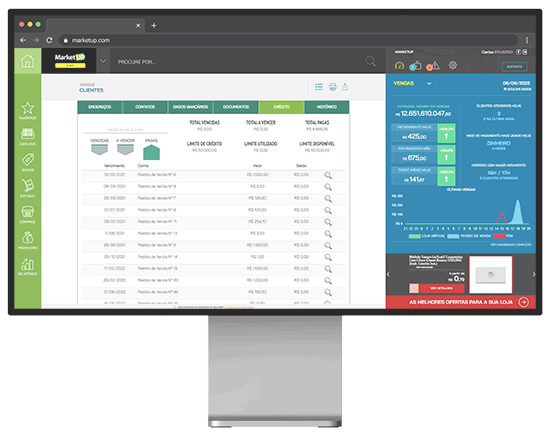550x436 pixels.
Task: View details of Pedido de Venda Nº 44
Action: pos(328,293)
